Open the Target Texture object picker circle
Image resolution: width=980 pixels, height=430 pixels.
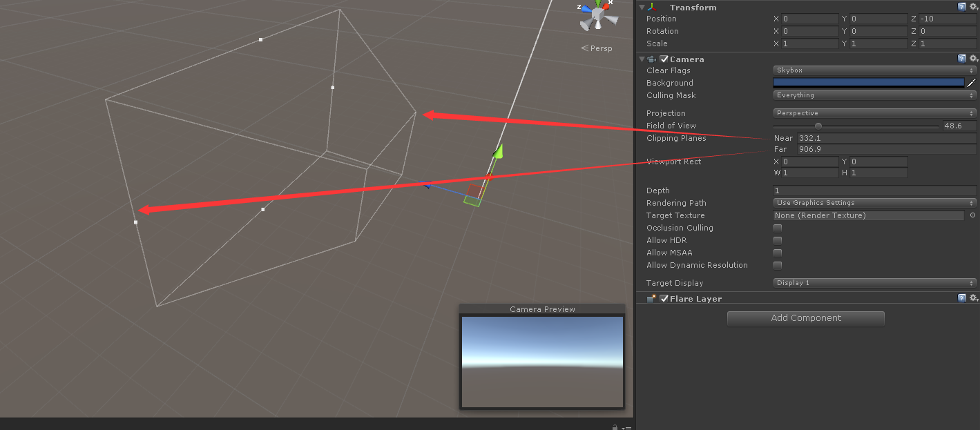click(972, 215)
